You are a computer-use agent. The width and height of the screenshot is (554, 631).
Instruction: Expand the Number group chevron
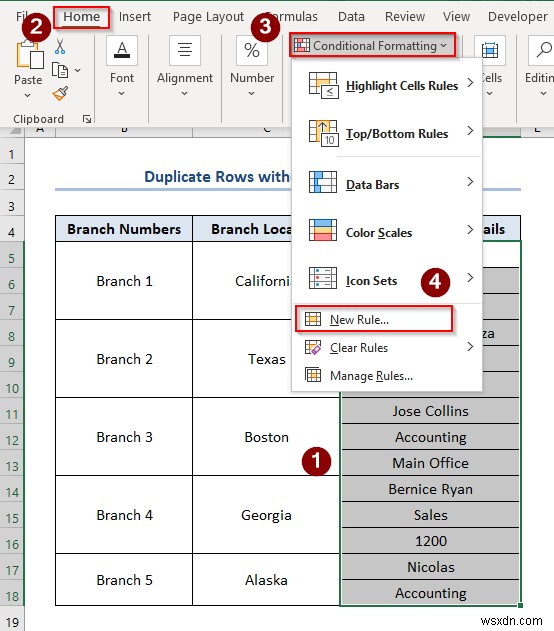pyautogui.click(x=251, y=93)
